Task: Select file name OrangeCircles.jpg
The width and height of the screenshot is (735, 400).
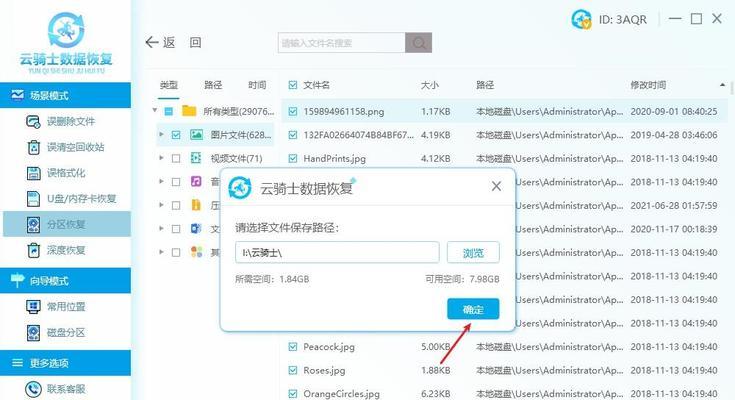Action: click(x=341, y=394)
